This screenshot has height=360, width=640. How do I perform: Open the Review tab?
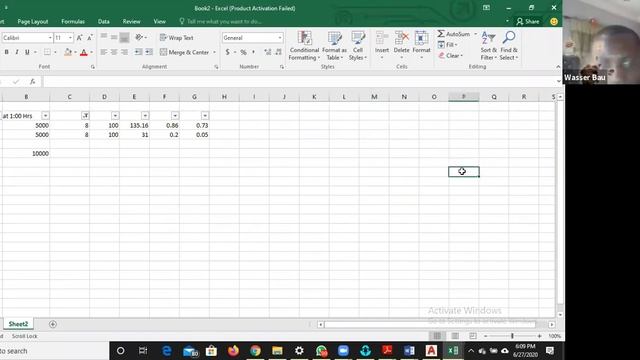point(131,21)
